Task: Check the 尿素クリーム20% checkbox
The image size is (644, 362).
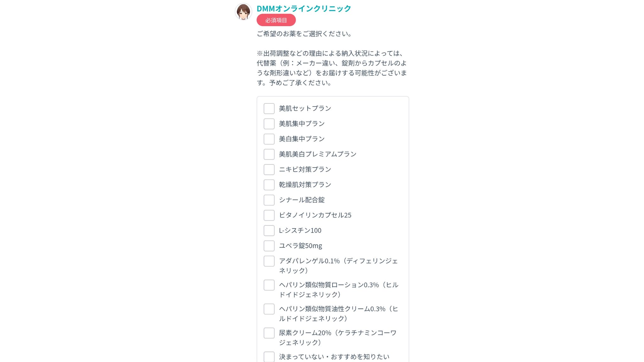Action: (x=269, y=333)
